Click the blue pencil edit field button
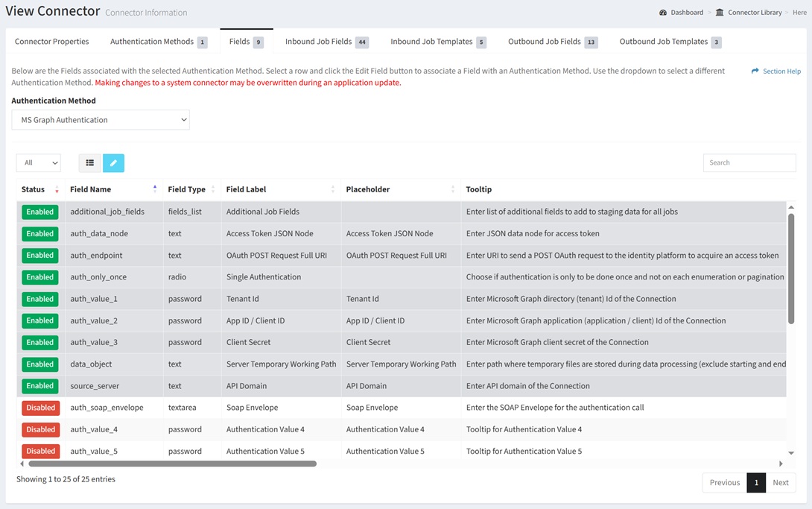 [x=113, y=162]
